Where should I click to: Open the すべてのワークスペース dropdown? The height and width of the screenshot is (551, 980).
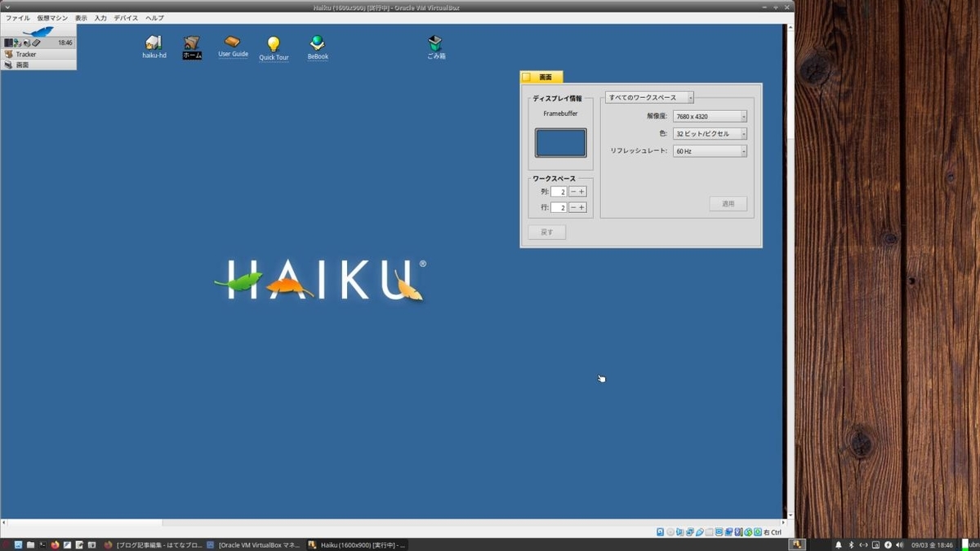tap(650, 97)
